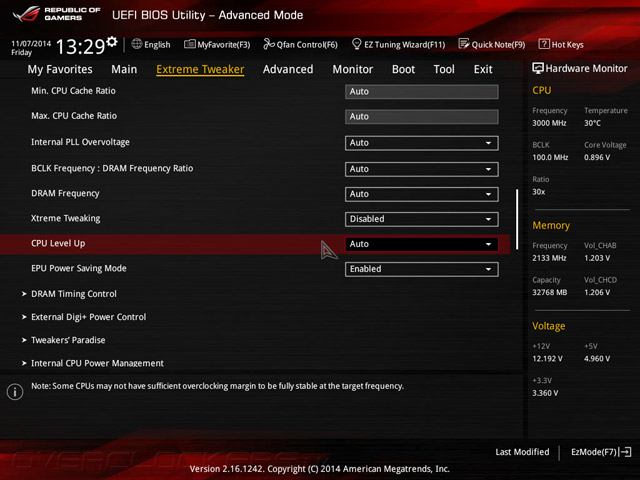Click the memory capacity value 32768 MB
Viewport: 640px width, 480px height.
point(549,292)
